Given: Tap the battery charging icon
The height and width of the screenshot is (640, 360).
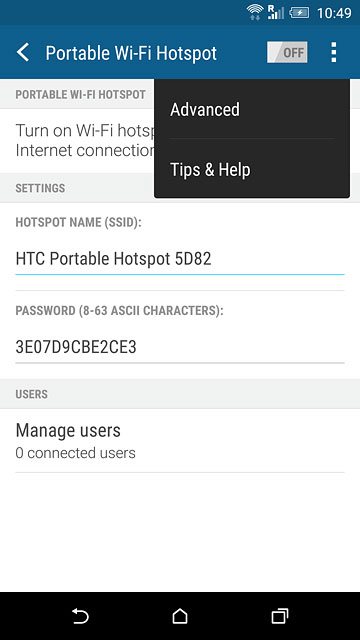Looking at the screenshot, I should pyautogui.click(x=299, y=13).
